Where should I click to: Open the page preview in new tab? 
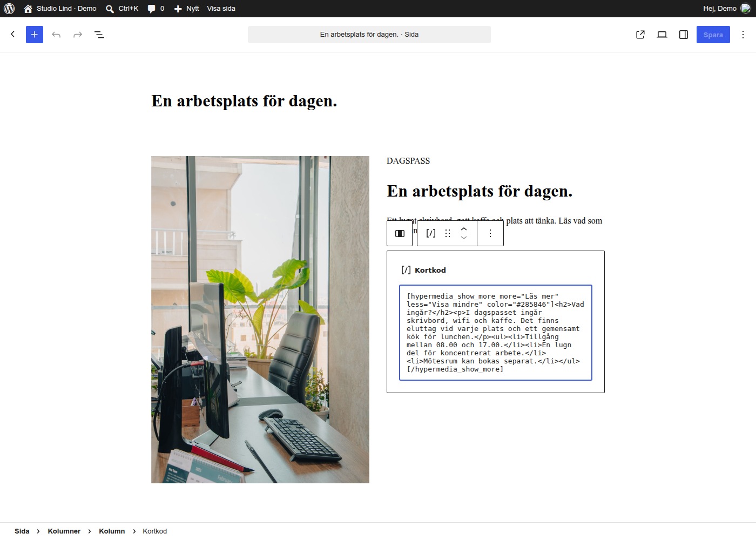point(640,35)
